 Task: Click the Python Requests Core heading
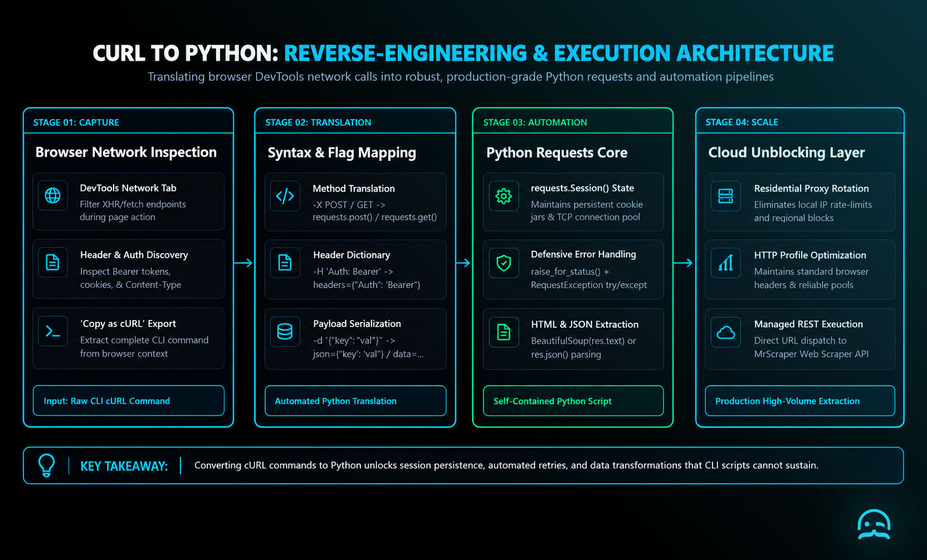(557, 152)
